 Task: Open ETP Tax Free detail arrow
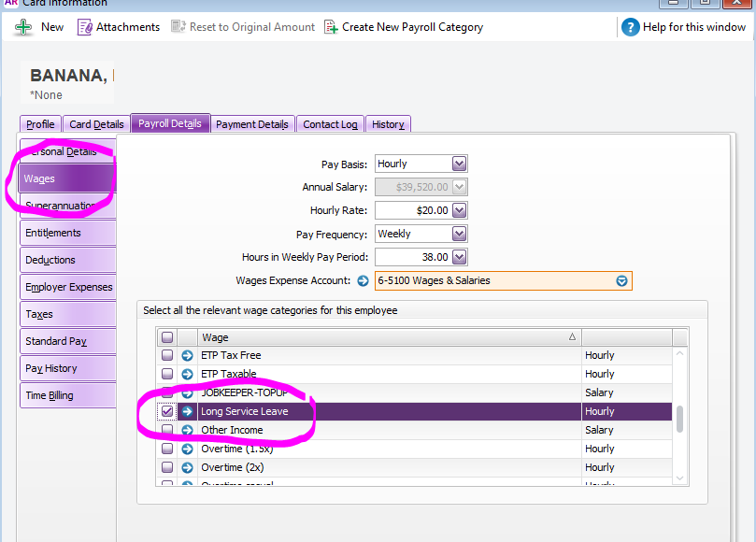(187, 355)
